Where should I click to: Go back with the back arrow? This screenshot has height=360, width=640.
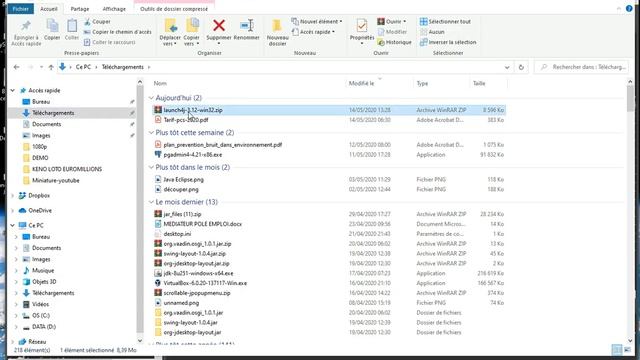coord(16,67)
